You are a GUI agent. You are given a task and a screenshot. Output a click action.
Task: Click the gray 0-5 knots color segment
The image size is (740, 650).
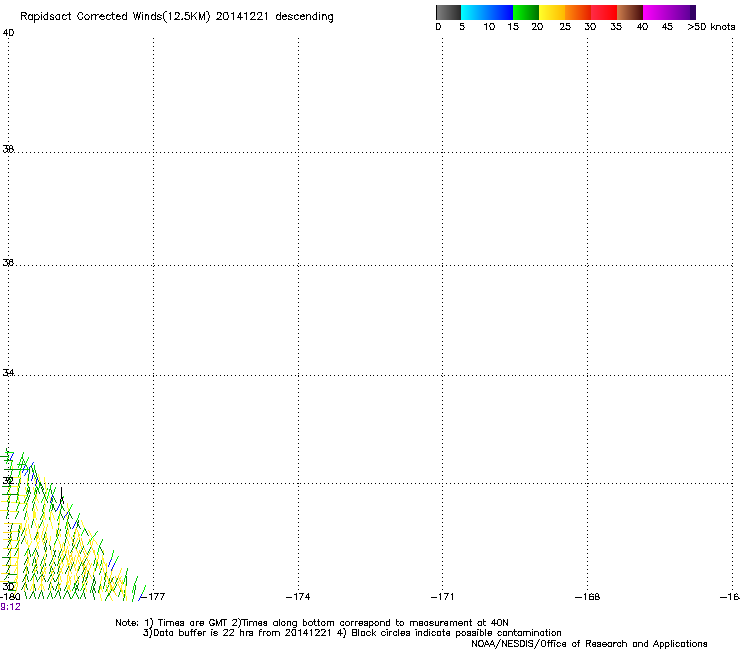click(448, 12)
